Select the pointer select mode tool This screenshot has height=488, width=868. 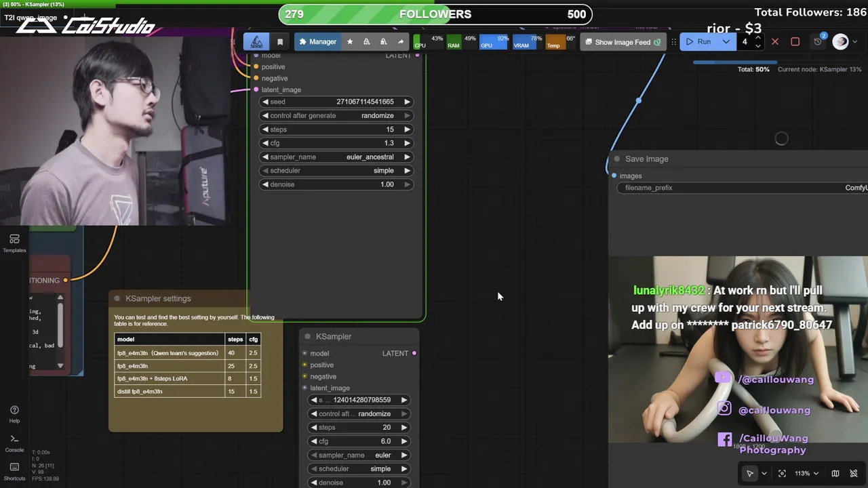pyautogui.click(x=749, y=473)
